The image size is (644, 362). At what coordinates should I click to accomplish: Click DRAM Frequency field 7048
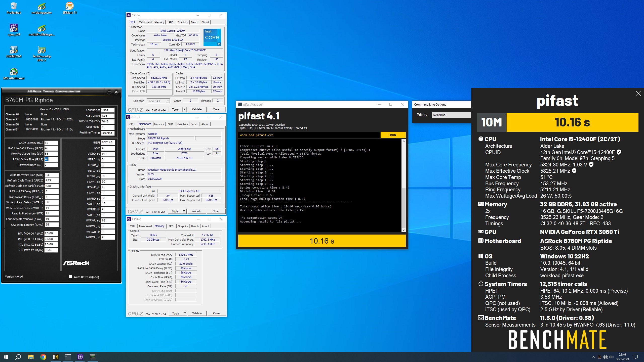point(108,121)
